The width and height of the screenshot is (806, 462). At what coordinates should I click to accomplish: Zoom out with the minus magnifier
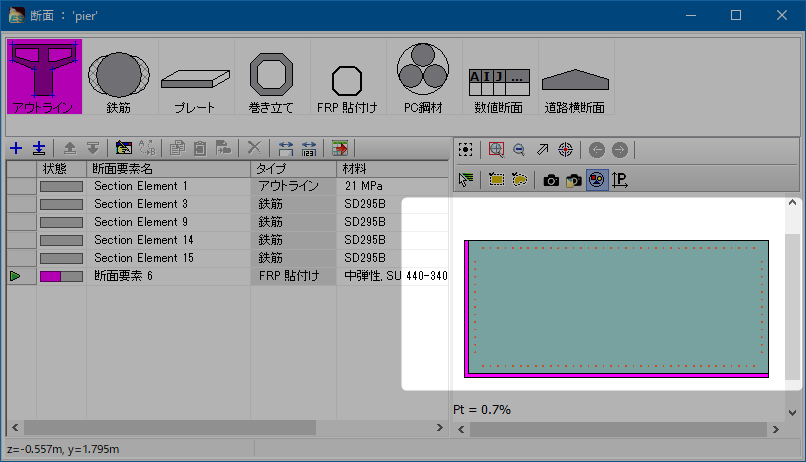click(519, 150)
